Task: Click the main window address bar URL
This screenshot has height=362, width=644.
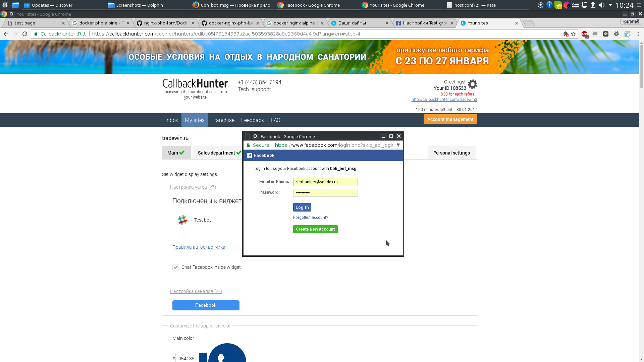Action: point(226,34)
